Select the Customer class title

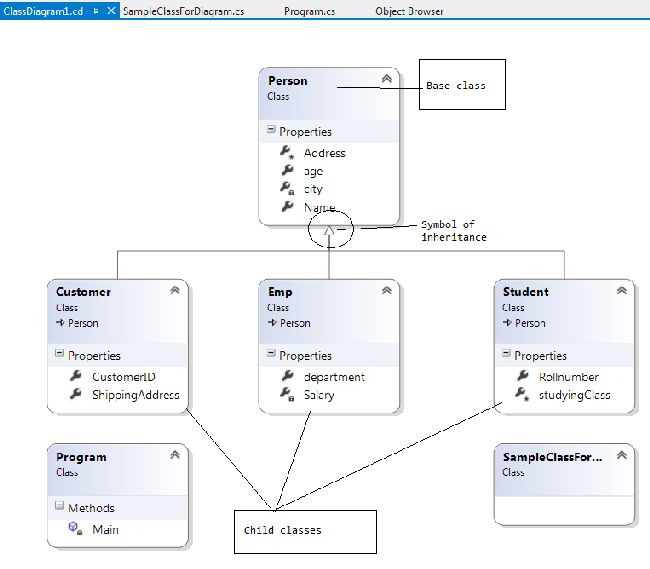click(83, 292)
